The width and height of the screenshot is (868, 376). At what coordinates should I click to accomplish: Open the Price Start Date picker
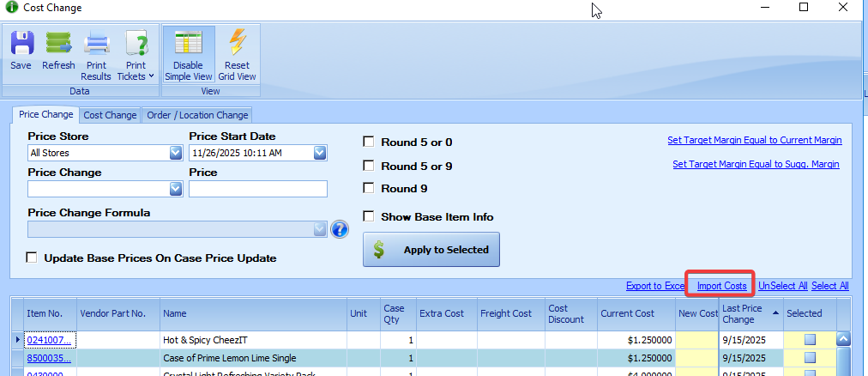point(320,153)
